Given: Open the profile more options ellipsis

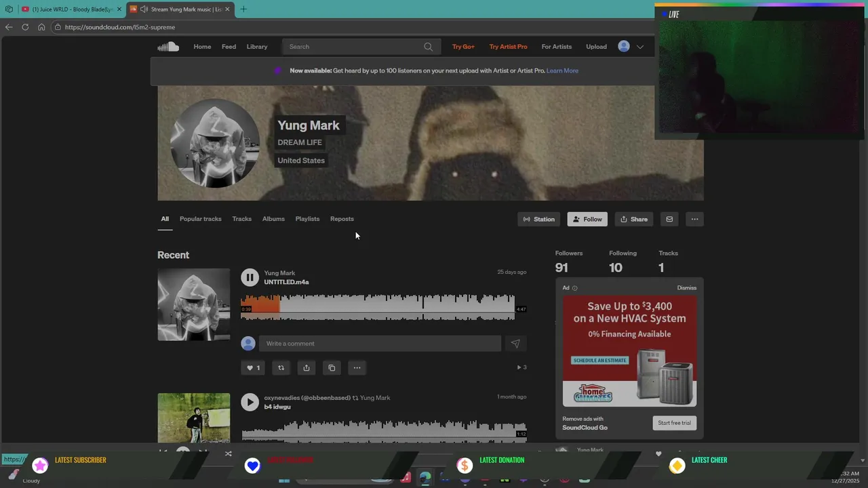Looking at the screenshot, I should [694, 219].
